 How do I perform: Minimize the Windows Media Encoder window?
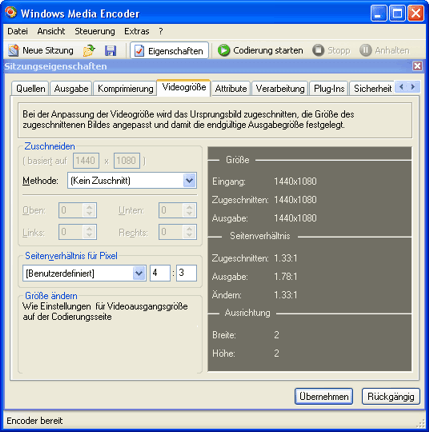[x=379, y=13]
